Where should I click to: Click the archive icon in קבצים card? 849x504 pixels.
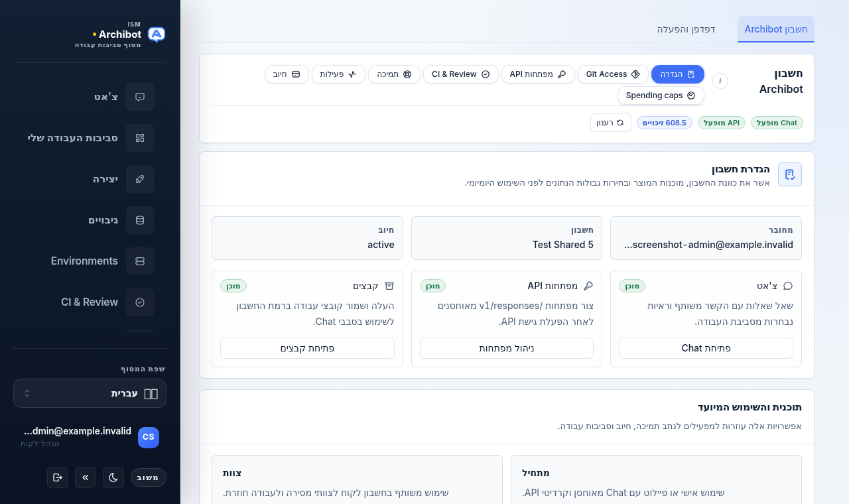tap(389, 286)
